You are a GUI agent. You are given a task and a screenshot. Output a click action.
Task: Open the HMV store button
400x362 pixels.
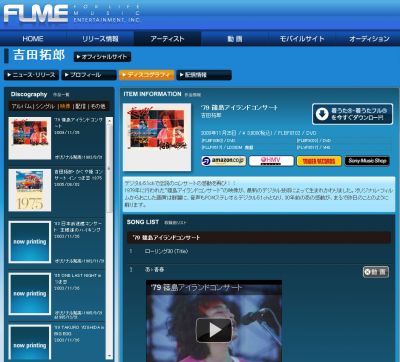(271, 161)
